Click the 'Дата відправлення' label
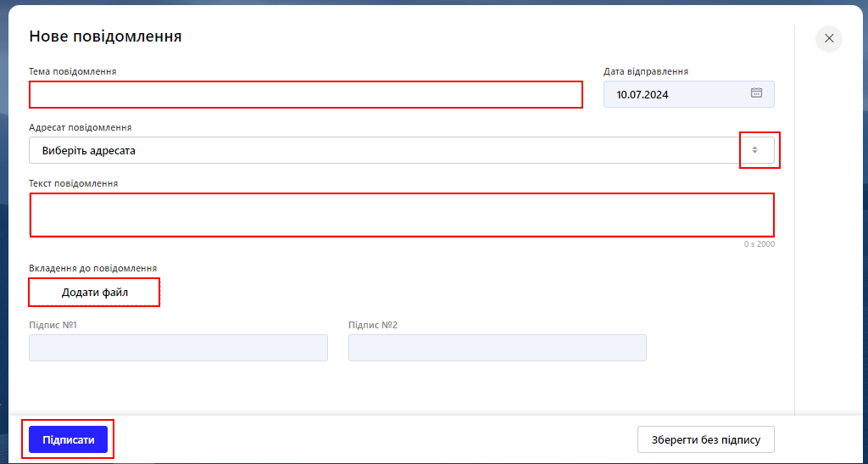The height and width of the screenshot is (464, 868). (646, 71)
